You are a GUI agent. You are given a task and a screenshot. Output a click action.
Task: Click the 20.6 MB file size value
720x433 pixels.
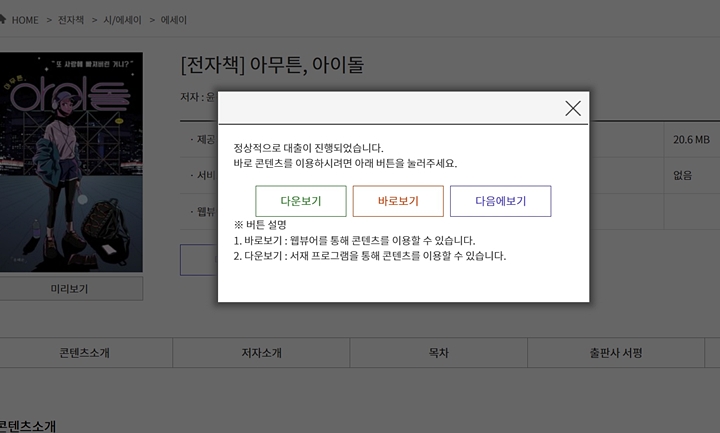pos(691,140)
